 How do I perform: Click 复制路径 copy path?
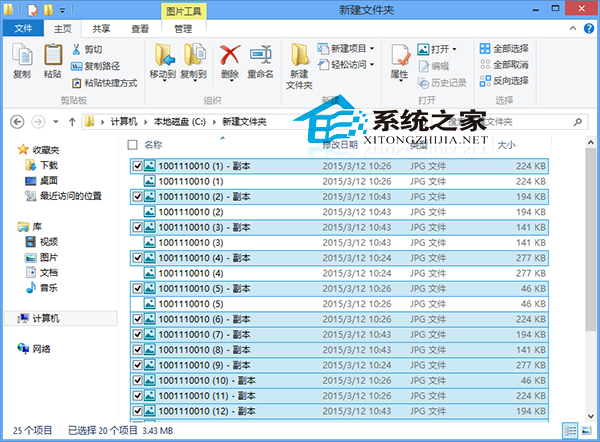click(x=96, y=66)
